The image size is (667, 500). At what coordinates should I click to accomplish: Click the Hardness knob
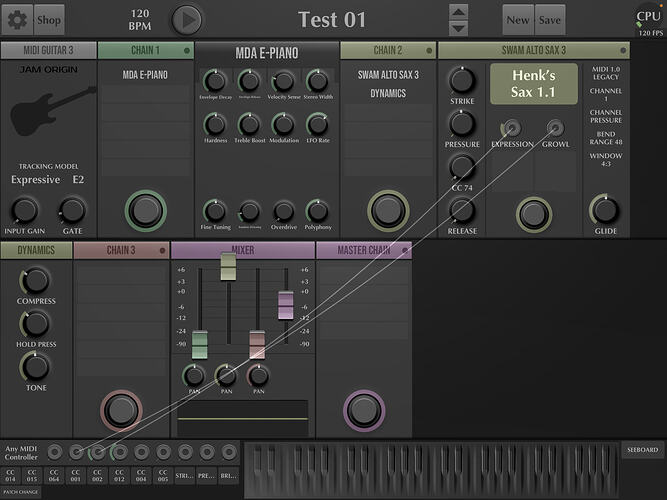click(x=215, y=125)
